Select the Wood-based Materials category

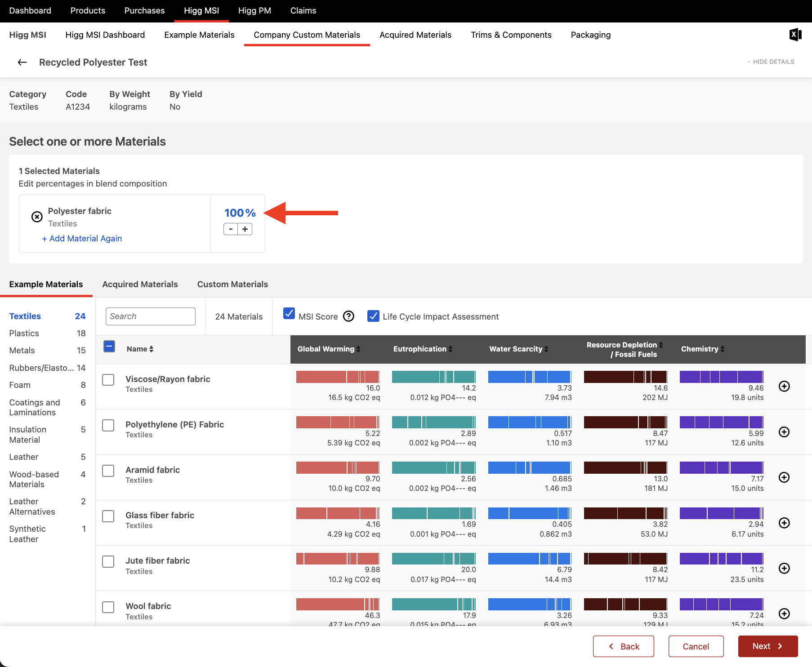coord(47,479)
